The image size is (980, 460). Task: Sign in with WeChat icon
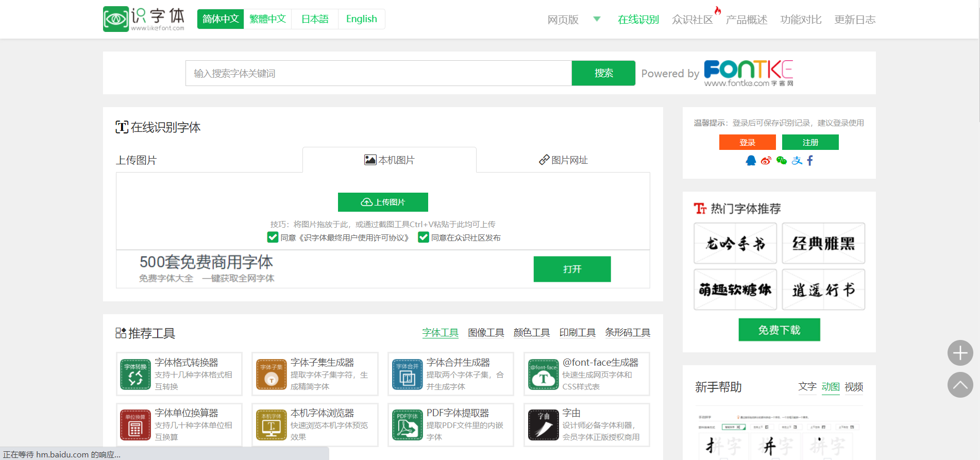(x=782, y=161)
